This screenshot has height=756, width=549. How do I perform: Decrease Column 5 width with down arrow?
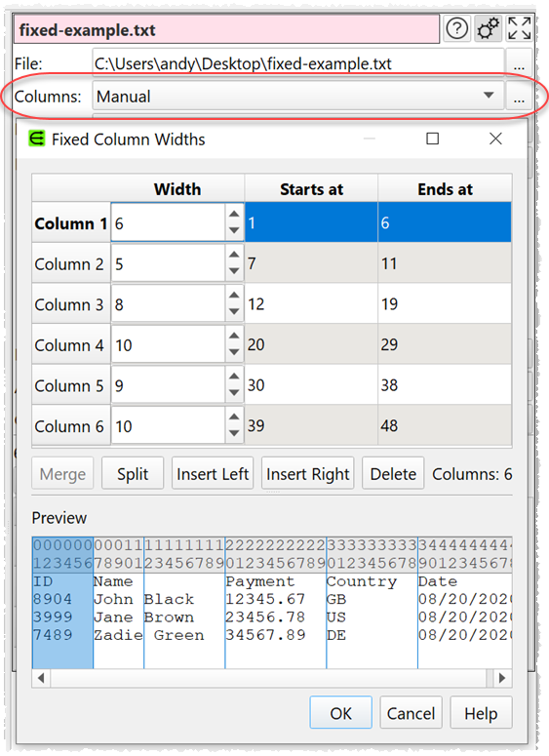click(x=234, y=392)
